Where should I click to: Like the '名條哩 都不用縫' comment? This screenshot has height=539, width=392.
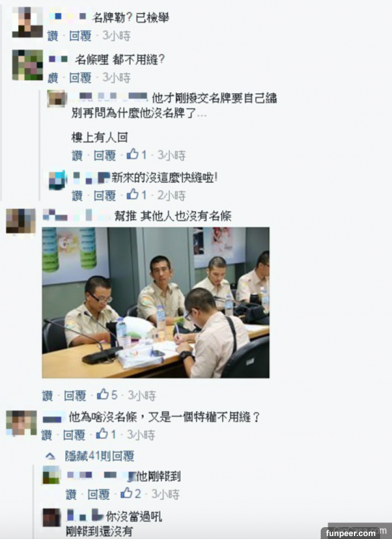click(x=53, y=78)
